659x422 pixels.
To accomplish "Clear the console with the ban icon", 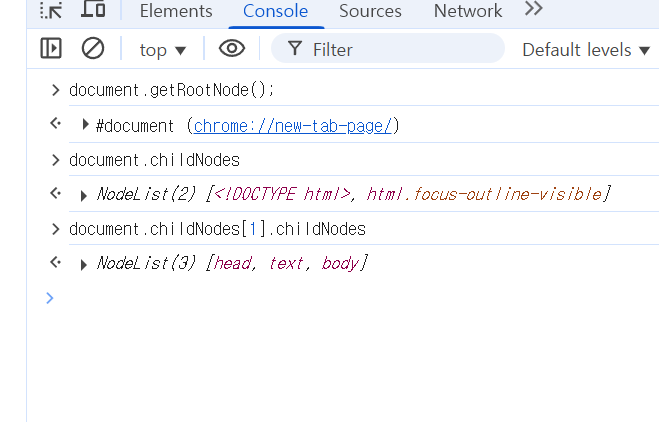I will (92, 48).
